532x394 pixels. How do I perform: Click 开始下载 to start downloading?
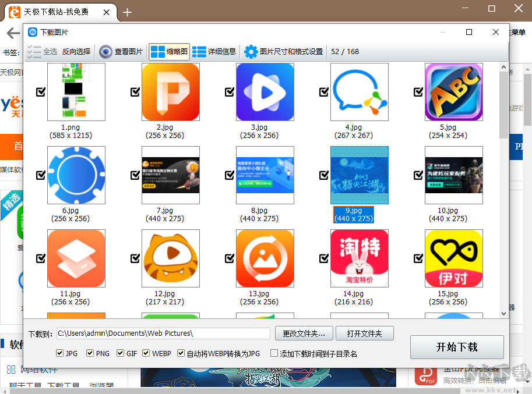point(457,347)
